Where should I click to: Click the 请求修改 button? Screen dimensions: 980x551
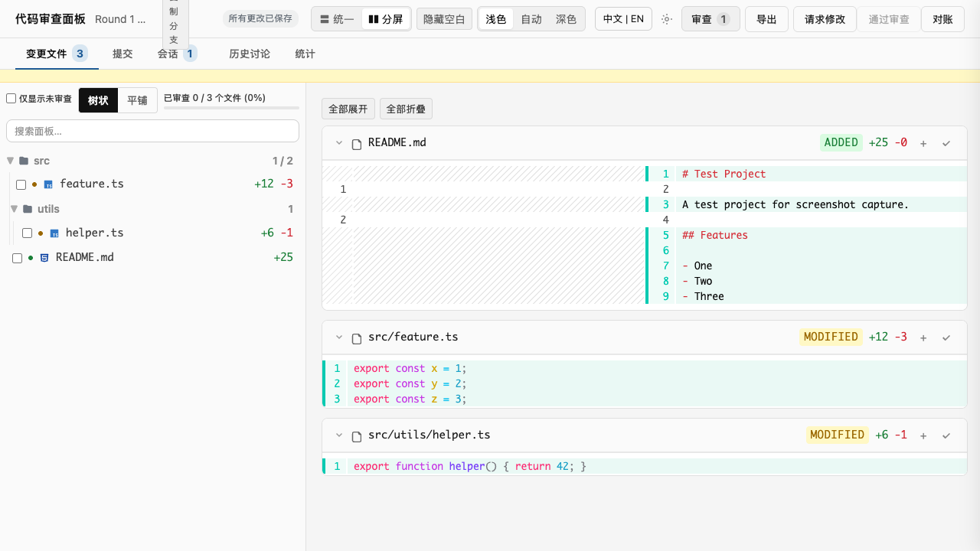point(825,19)
